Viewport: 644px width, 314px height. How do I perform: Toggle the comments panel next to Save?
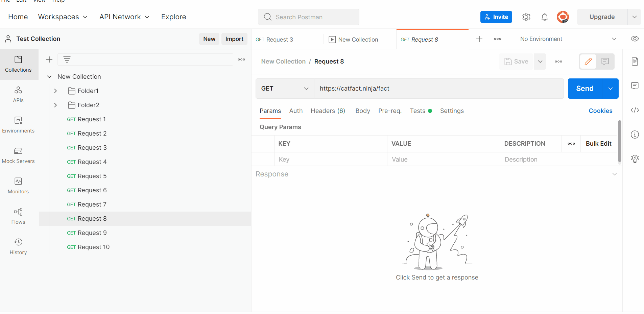point(605,62)
